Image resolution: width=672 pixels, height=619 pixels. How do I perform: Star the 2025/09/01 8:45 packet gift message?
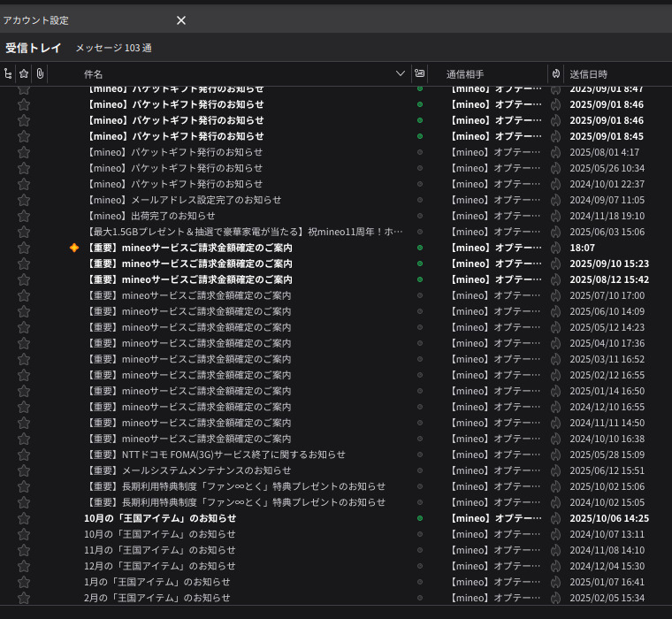click(x=24, y=136)
